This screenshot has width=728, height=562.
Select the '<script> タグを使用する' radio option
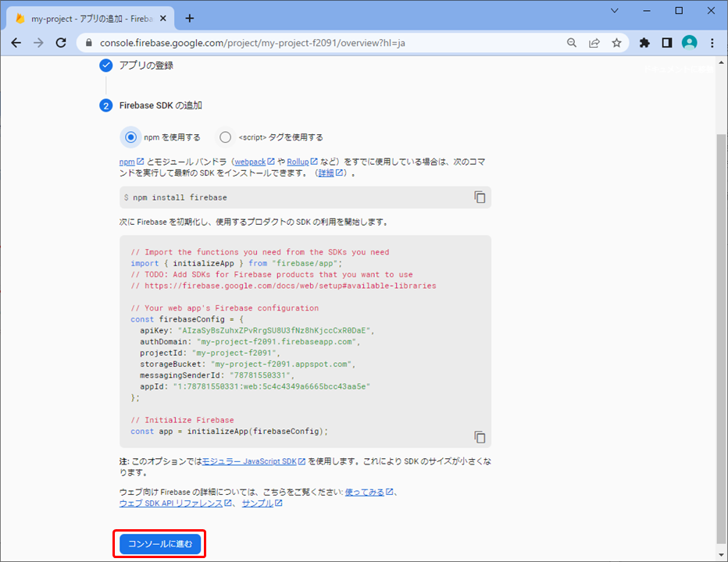pos(225,137)
